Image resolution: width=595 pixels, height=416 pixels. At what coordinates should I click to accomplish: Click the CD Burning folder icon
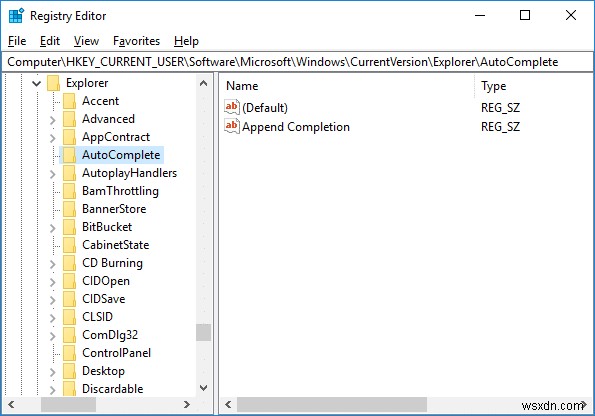69,263
